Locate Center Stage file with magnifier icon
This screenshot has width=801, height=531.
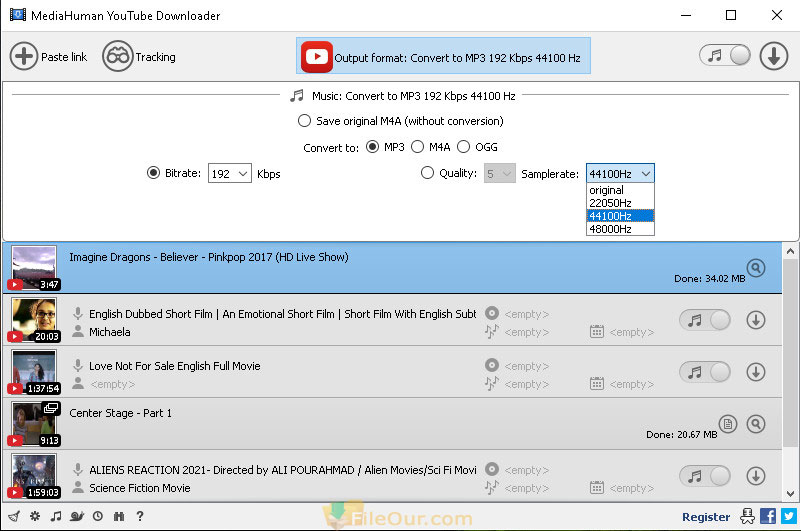756,424
